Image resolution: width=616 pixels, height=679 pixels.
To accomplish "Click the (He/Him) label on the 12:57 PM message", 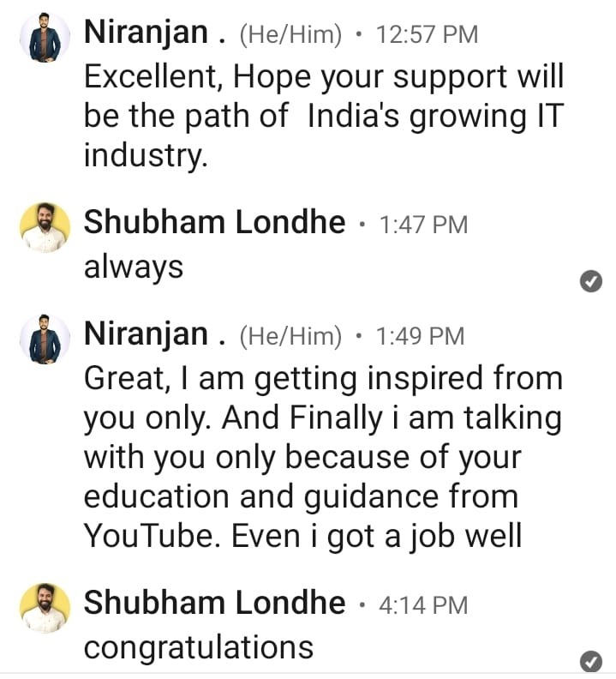I will tap(290, 35).
